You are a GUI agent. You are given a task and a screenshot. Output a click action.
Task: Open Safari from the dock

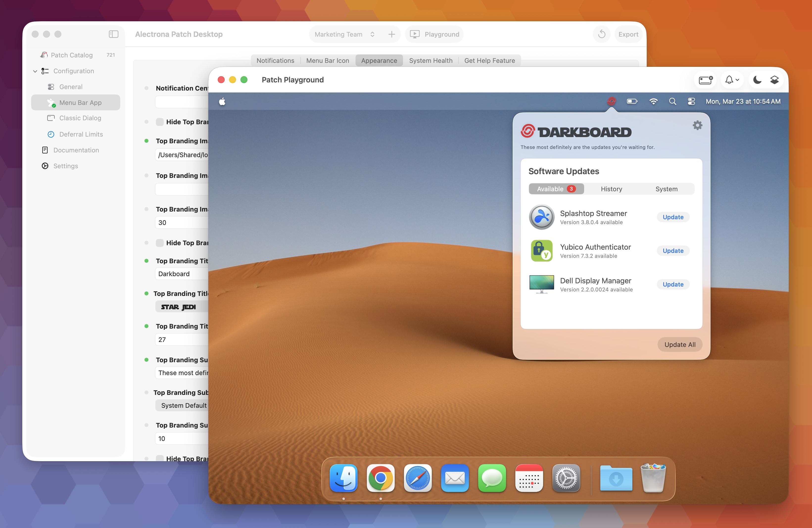[x=418, y=478]
